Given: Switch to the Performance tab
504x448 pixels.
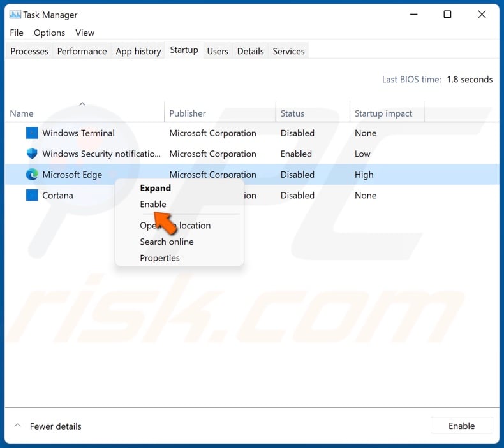Looking at the screenshot, I should (82, 51).
